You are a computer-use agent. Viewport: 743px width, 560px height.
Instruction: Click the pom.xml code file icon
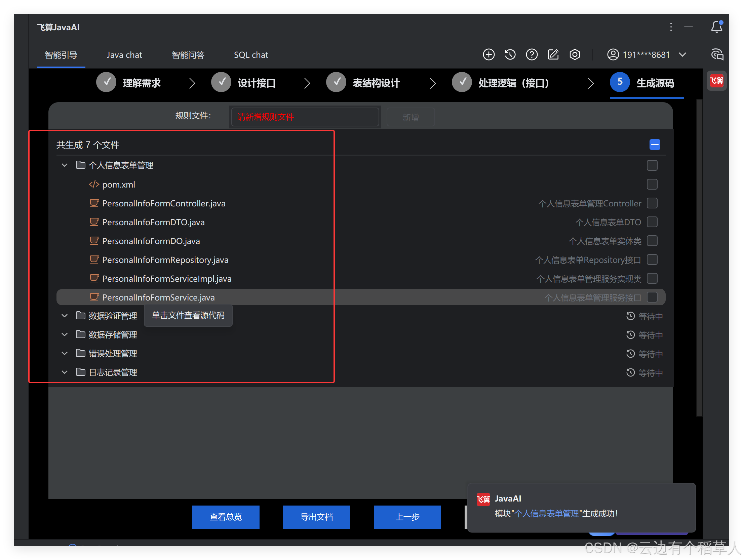coord(94,185)
